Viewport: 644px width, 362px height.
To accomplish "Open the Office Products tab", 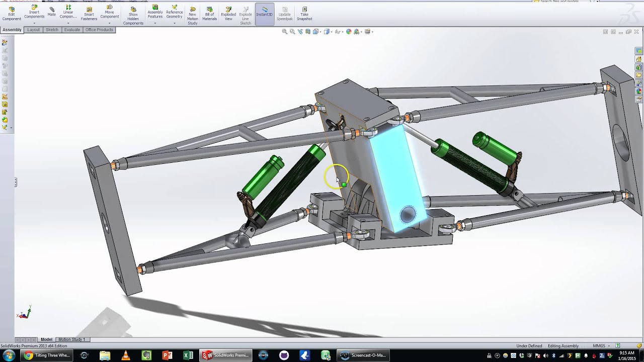I will pyautogui.click(x=99, y=30).
